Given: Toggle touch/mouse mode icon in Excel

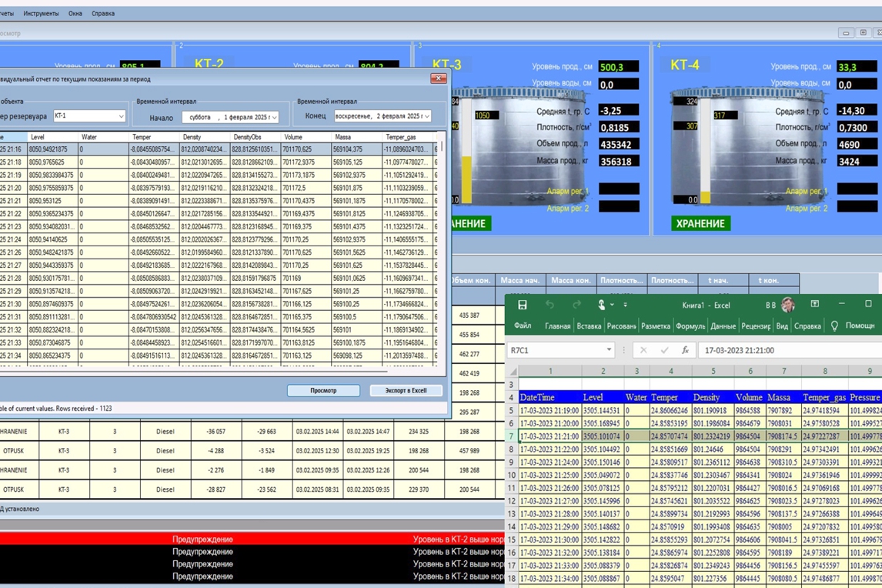Looking at the screenshot, I should [602, 306].
